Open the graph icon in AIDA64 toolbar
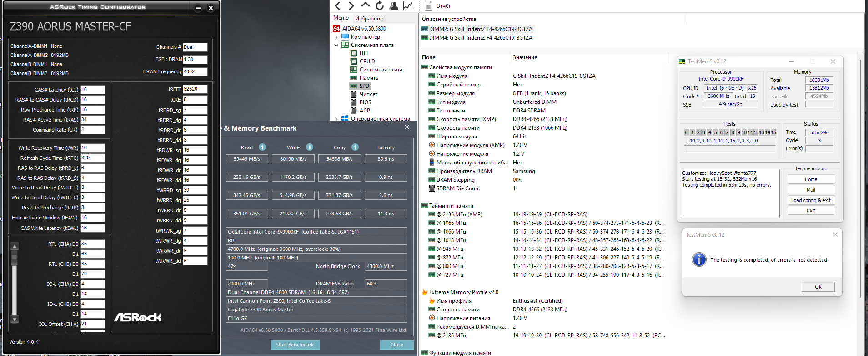This screenshot has height=356, width=868. pos(408,5)
